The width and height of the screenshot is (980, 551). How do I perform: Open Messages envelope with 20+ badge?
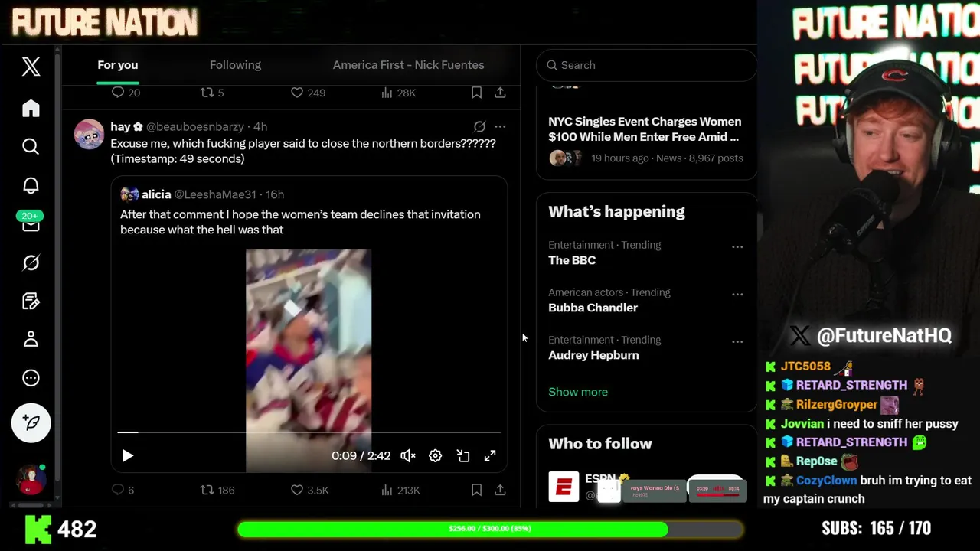[x=31, y=223]
